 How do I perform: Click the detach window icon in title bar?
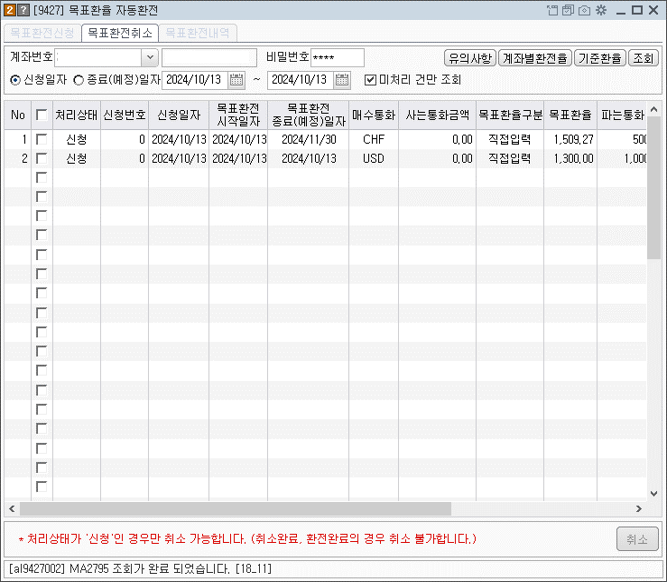pyautogui.click(x=554, y=10)
